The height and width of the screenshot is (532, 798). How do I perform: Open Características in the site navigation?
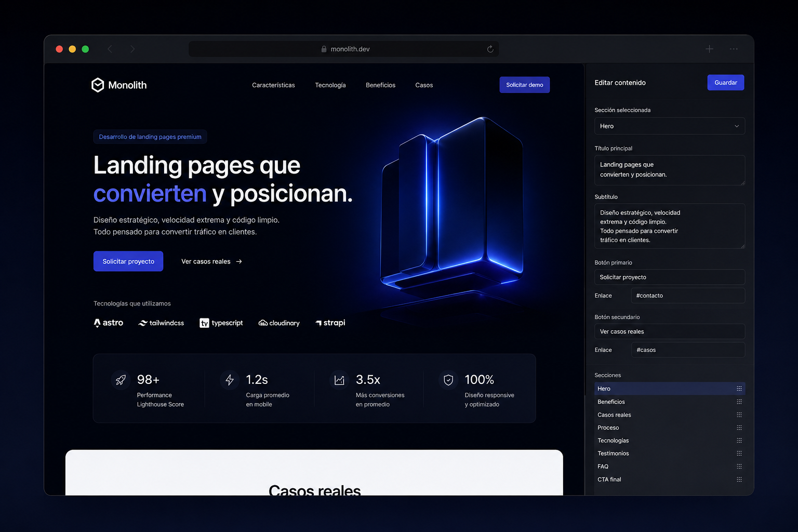point(273,85)
